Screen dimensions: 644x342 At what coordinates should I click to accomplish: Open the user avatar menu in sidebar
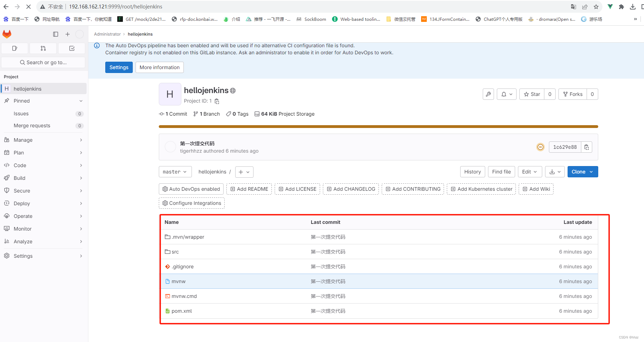(80, 34)
